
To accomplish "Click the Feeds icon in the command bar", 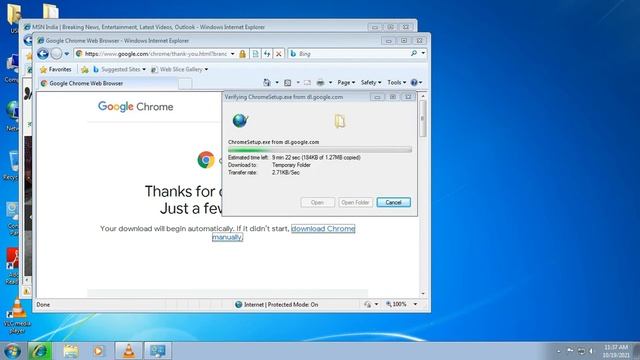I will [288, 82].
